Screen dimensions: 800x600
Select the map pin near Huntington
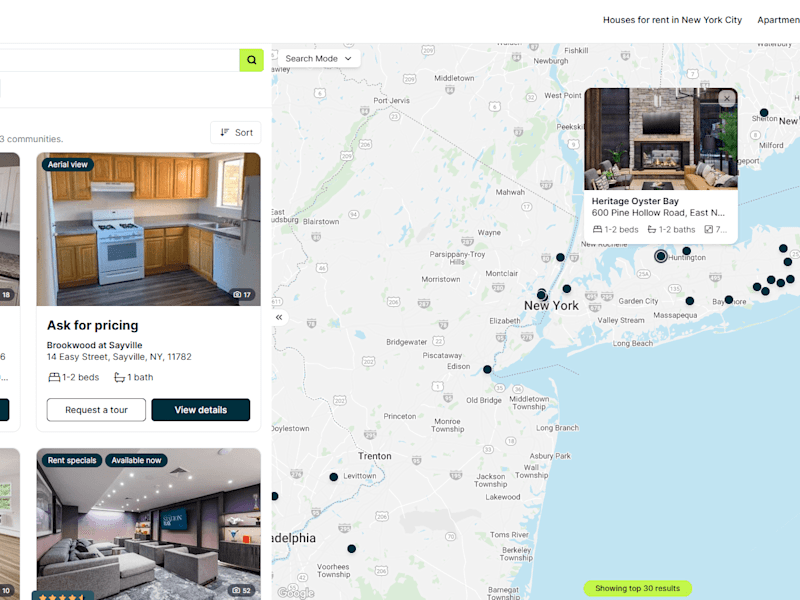pos(687,251)
